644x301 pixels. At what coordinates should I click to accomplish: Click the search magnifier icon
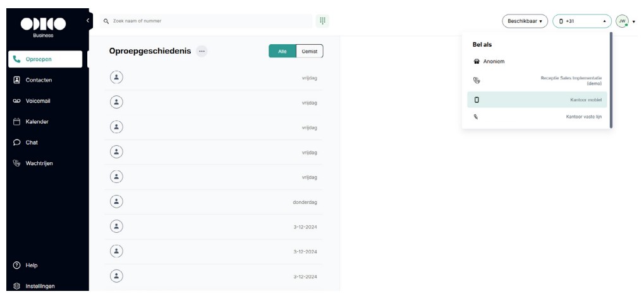pos(106,21)
